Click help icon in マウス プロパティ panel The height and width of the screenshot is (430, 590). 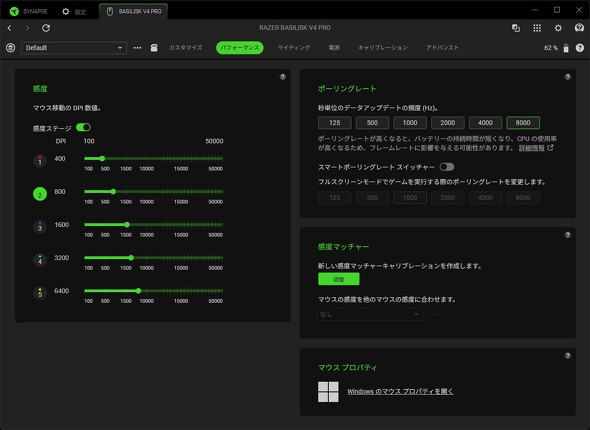[568, 356]
